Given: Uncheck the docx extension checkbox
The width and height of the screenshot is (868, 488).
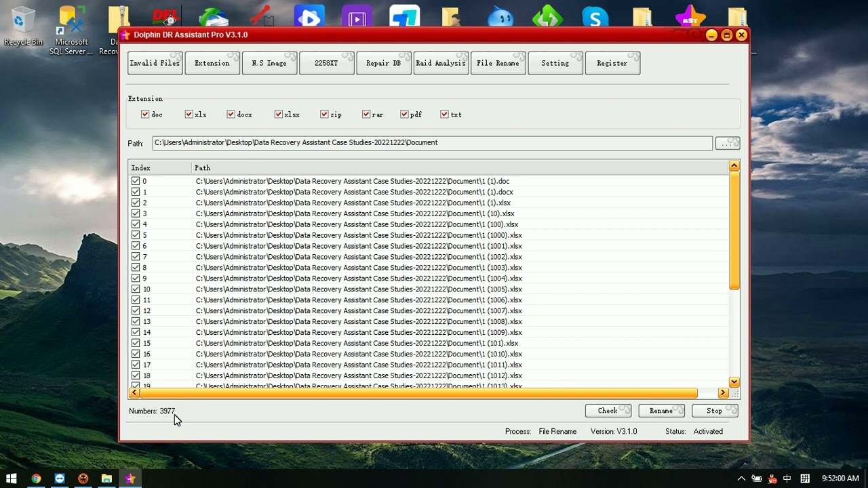Looking at the screenshot, I should point(231,115).
